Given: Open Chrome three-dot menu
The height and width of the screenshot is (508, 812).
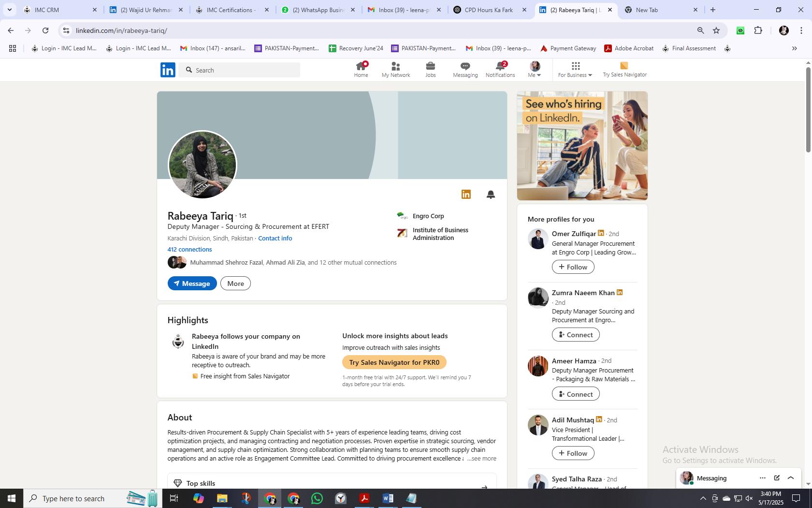Looking at the screenshot, I should click(801, 30).
